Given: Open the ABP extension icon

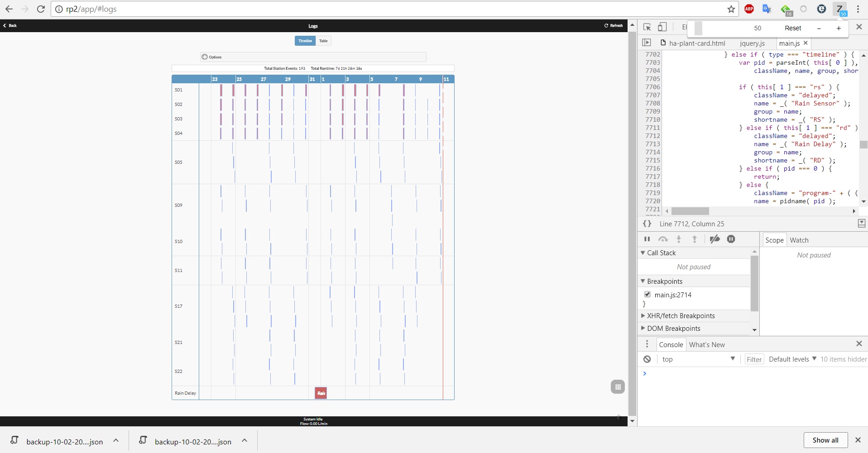Looking at the screenshot, I should [749, 9].
